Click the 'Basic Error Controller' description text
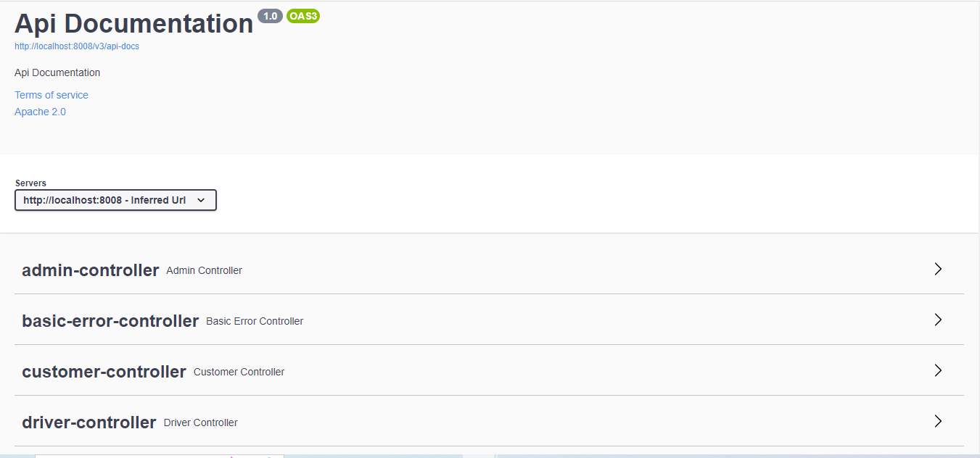The height and width of the screenshot is (458, 980). pyautogui.click(x=255, y=321)
